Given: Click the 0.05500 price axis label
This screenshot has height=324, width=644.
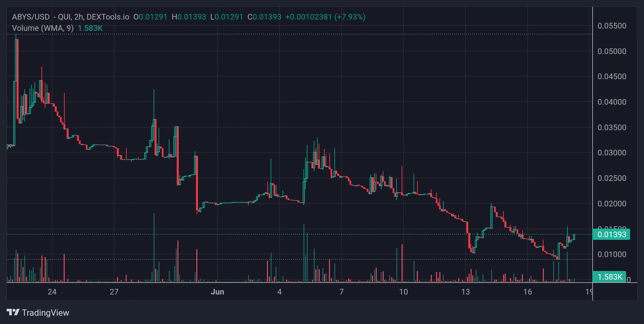Looking at the screenshot, I should 612,26.
